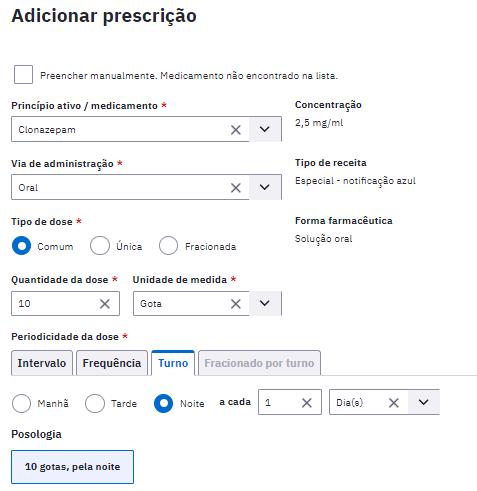The image size is (477, 491).
Task: Expand the Princípio ativo medication dropdown
Action: (x=265, y=129)
